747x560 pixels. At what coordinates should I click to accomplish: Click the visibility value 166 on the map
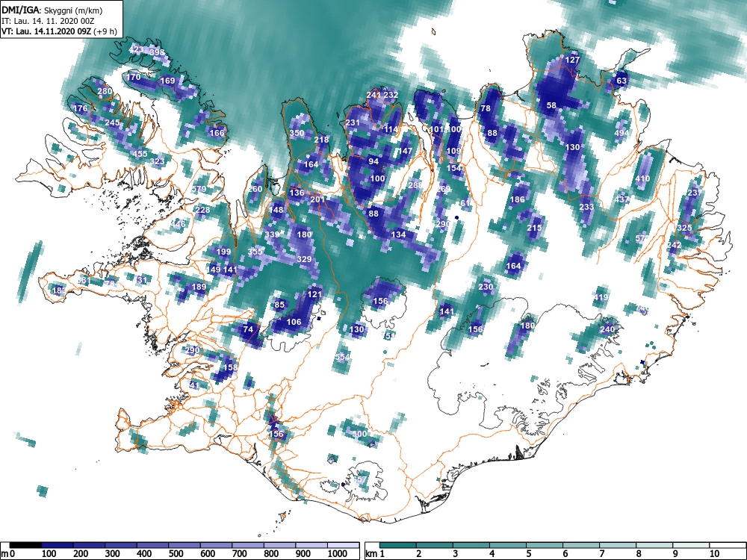pyautogui.click(x=217, y=133)
